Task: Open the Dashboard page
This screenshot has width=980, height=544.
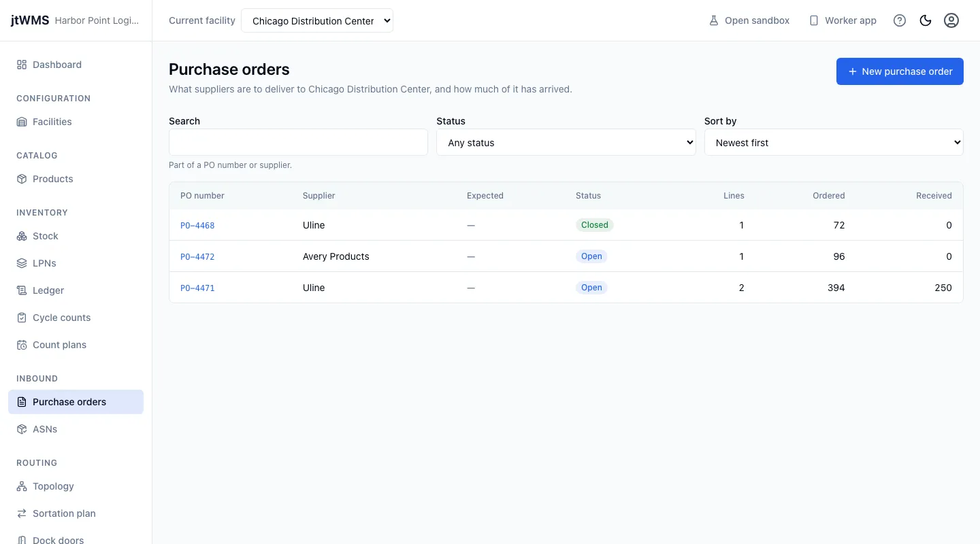Action: pos(76,65)
